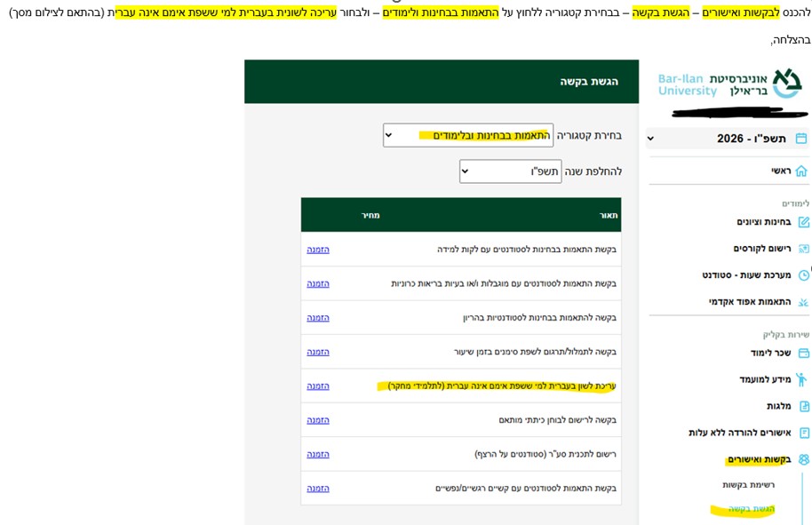Click the בקשות ואישורים sidebar icon
This screenshot has width=812, height=525.
(803, 459)
